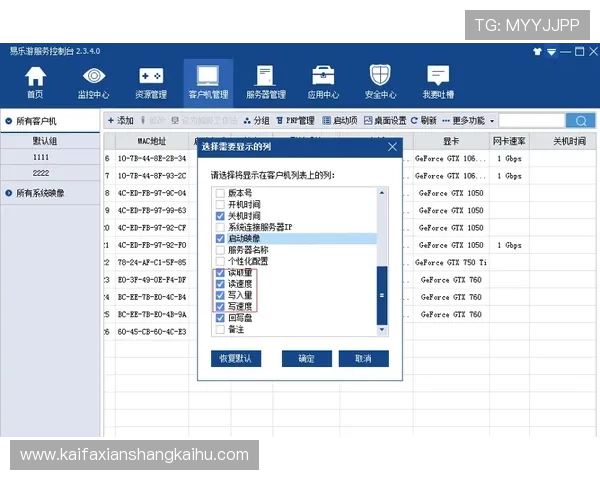Image resolution: width=600 pixels, height=480 pixels.
Task: Open the title bar dropdown menu arrow
Action: (551, 51)
